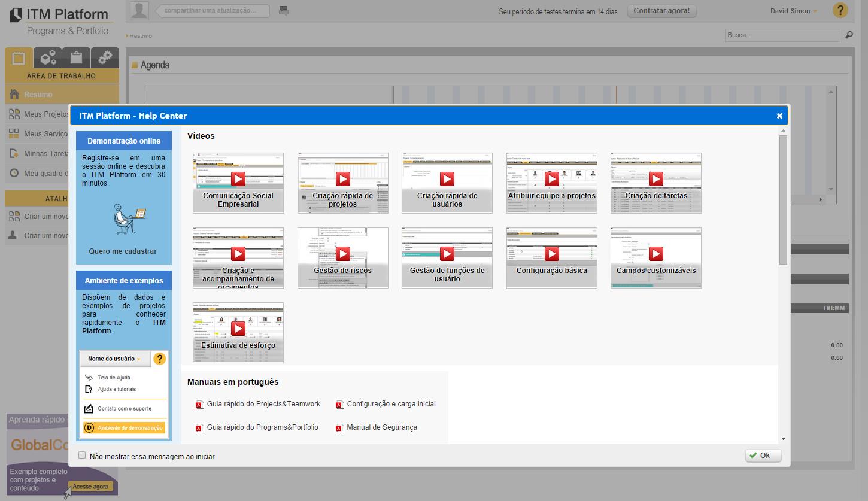
Task: Open Meu quadro sidebar item
Action: point(37,174)
